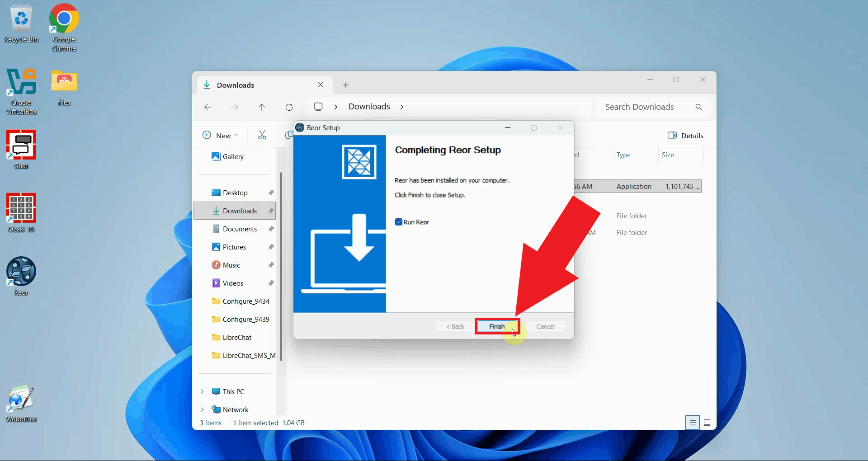Click the pin icon beside Videos
The image size is (868, 461).
pyautogui.click(x=271, y=283)
